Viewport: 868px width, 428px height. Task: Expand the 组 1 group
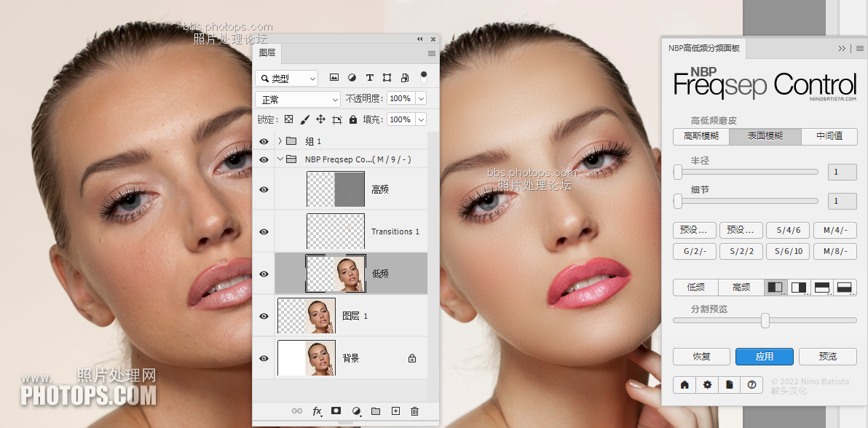pyautogui.click(x=280, y=141)
